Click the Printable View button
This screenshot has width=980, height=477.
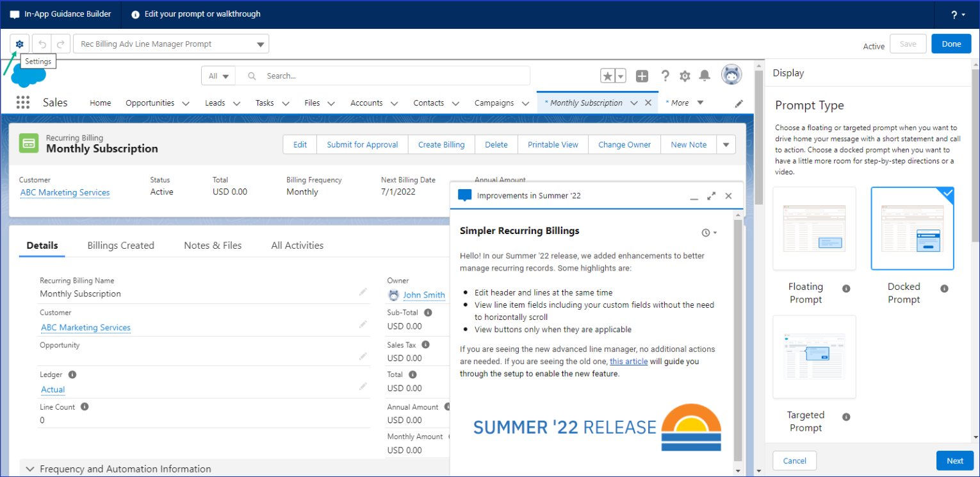(x=553, y=145)
